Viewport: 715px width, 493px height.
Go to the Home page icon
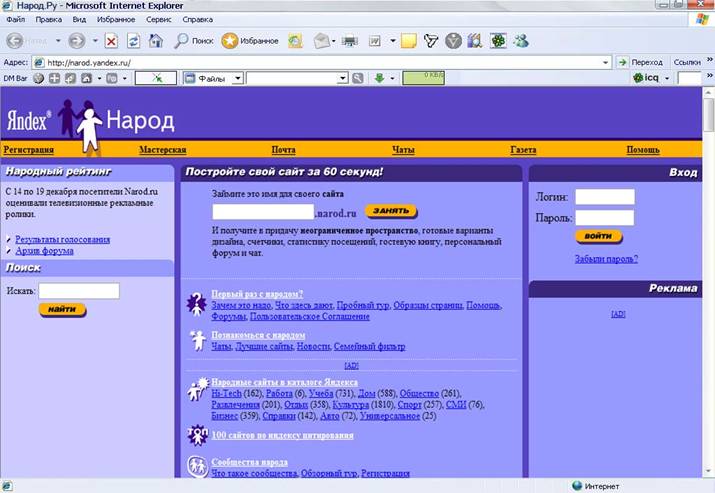(156, 41)
